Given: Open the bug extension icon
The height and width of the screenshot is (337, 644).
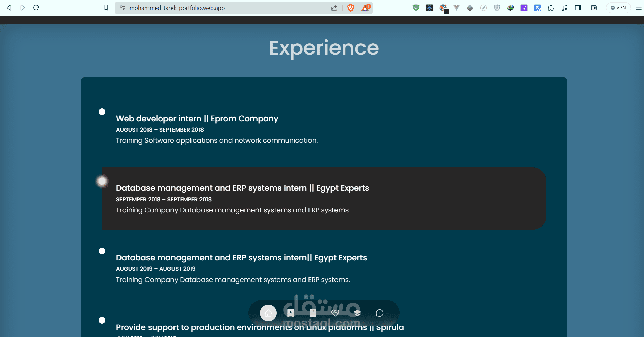Looking at the screenshot, I should (470, 8).
